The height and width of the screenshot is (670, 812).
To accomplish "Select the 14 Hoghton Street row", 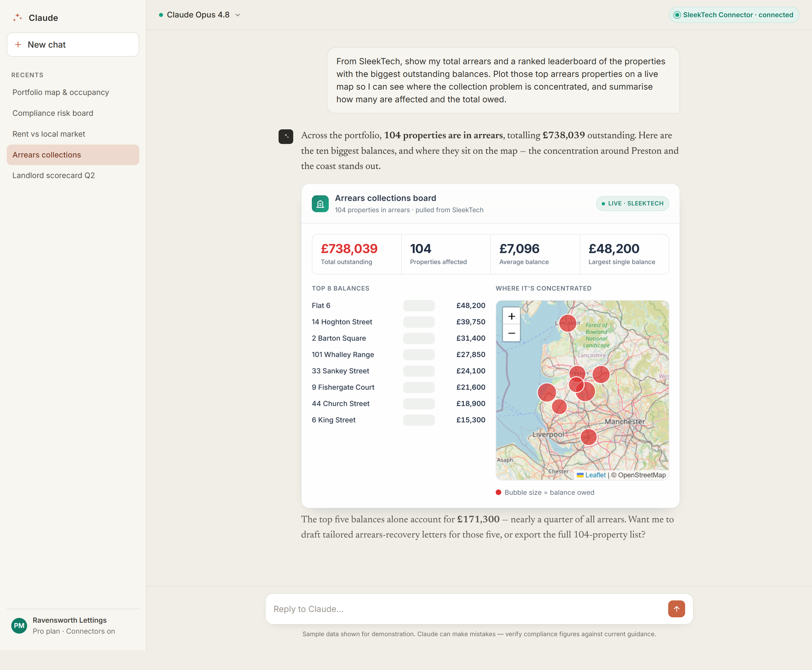I will [x=398, y=322].
